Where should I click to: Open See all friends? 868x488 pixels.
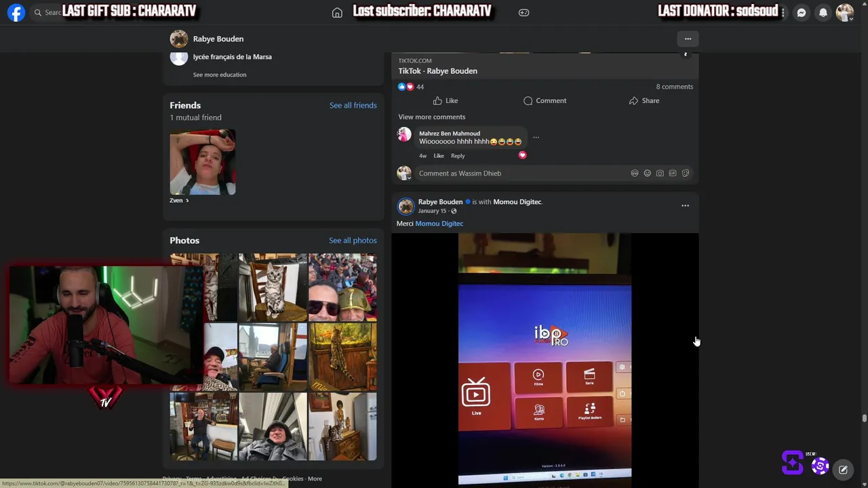click(x=353, y=105)
